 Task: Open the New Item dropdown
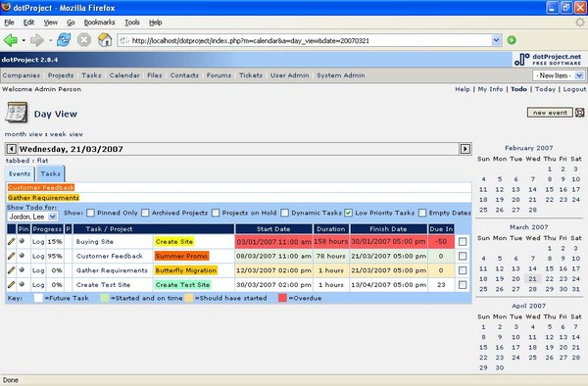[x=559, y=75]
